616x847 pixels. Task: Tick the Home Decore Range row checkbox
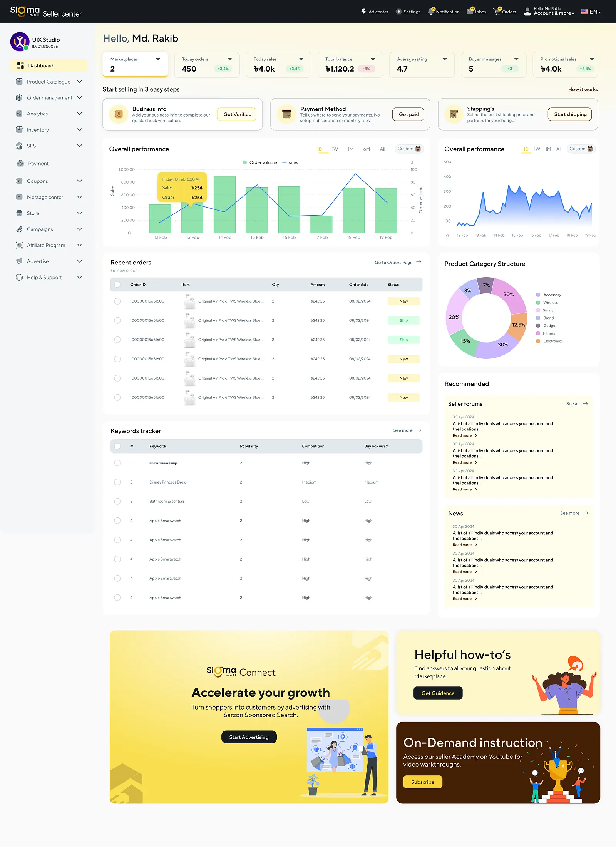pyautogui.click(x=117, y=463)
